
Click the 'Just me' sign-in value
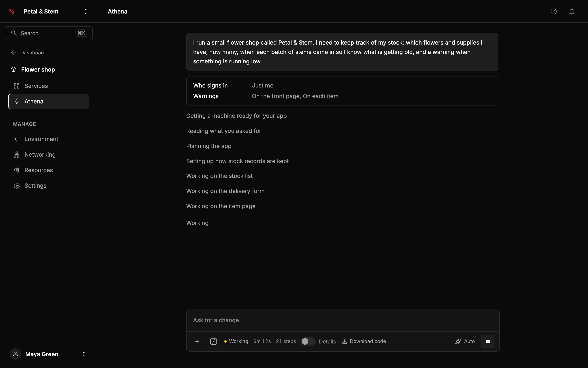coord(262,85)
